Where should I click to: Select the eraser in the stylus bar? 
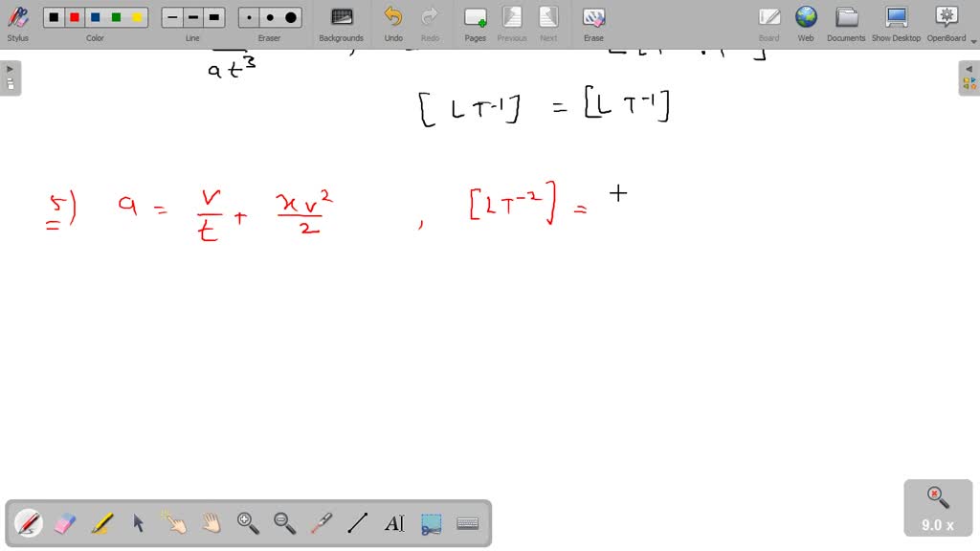(x=64, y=523)
